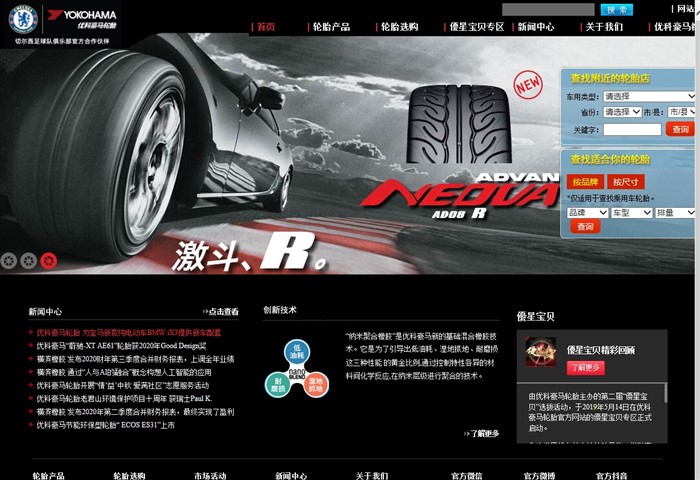The image size is (700, 480).
Task: Open news about BMW iX3 tires
Action: pos(129,333)
